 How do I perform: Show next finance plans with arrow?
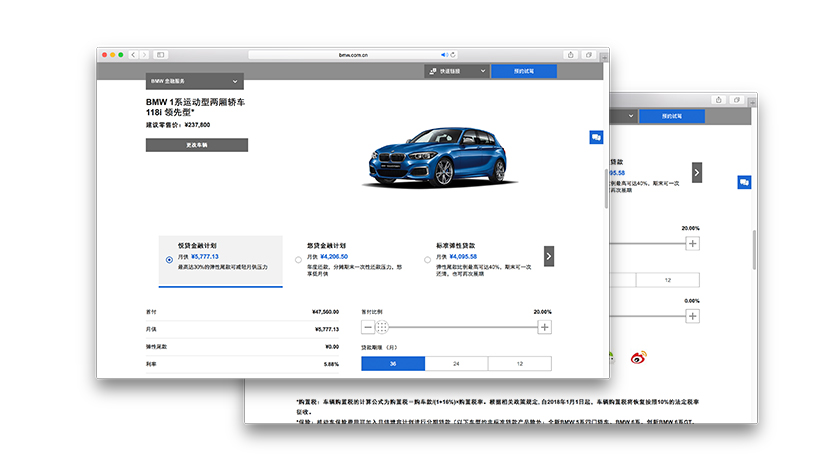point(549,256)
